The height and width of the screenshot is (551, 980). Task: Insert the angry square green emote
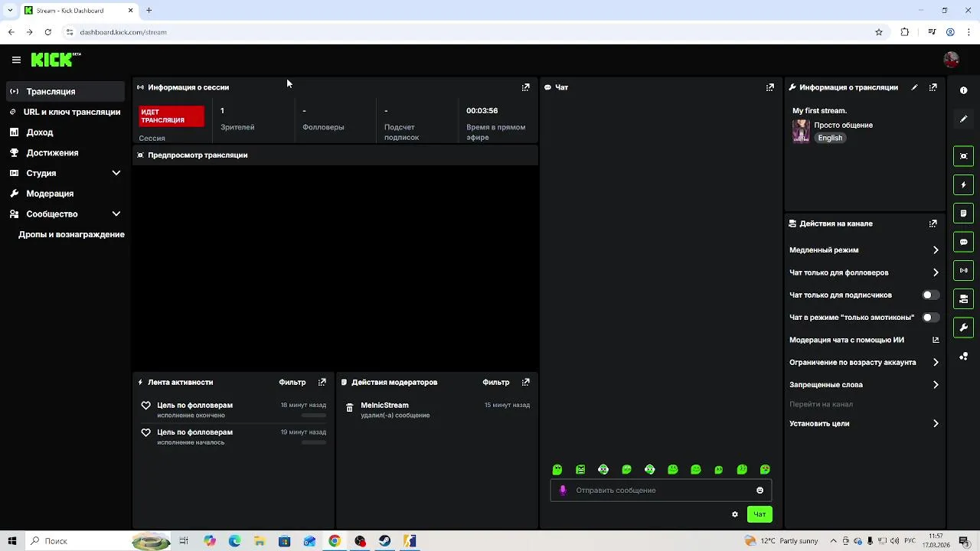point(580,470)
